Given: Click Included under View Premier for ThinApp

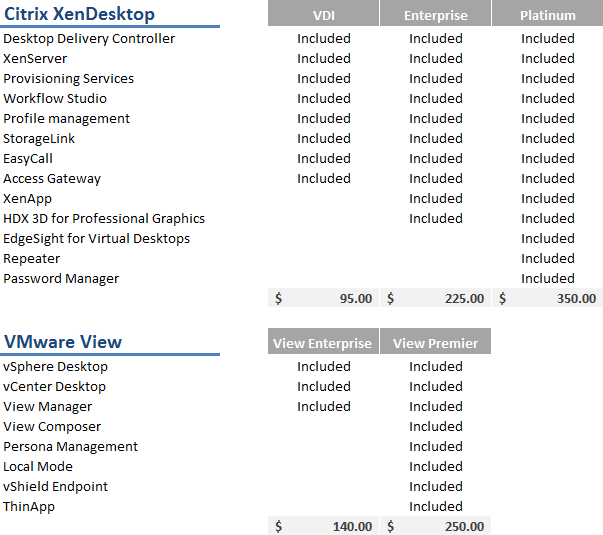Looking at the screenshot, I should pyautogui.click(x=436, y=507).
